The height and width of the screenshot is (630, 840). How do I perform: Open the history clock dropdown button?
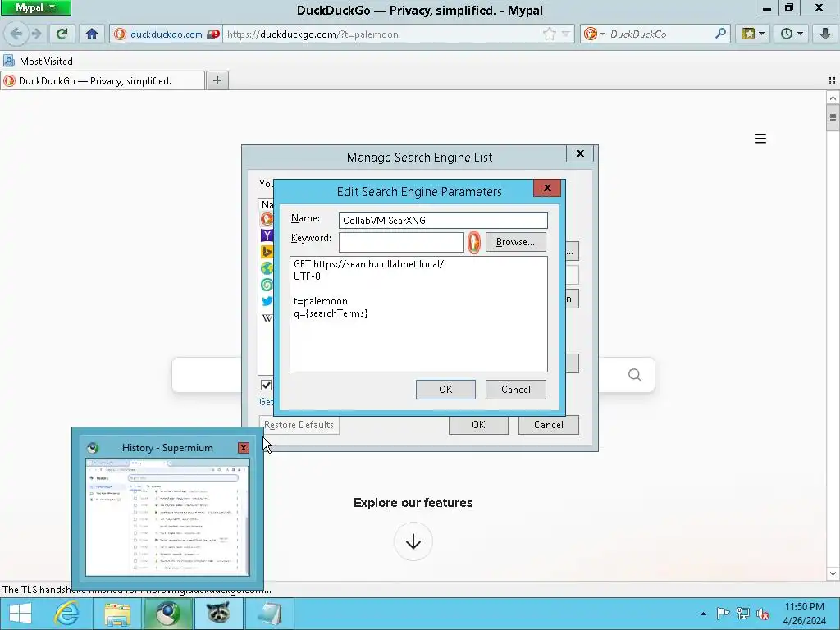pyautogui.click(x=792, y=34)
